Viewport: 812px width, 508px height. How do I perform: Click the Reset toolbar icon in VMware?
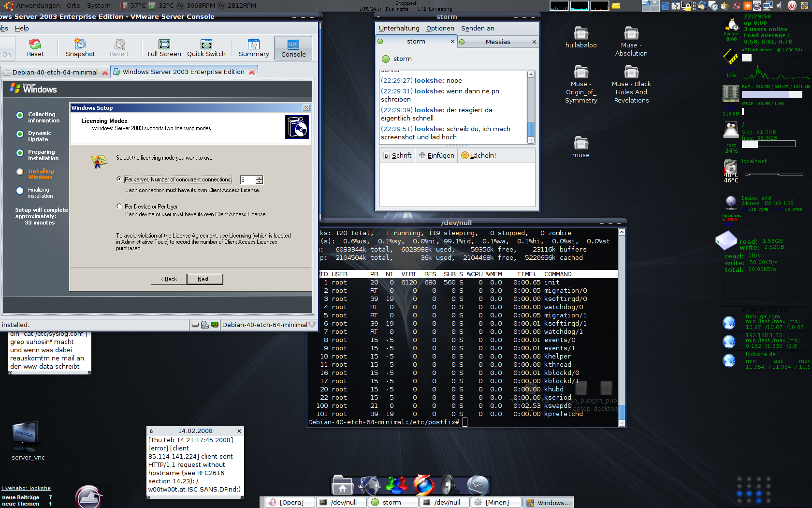pos(35,48)
